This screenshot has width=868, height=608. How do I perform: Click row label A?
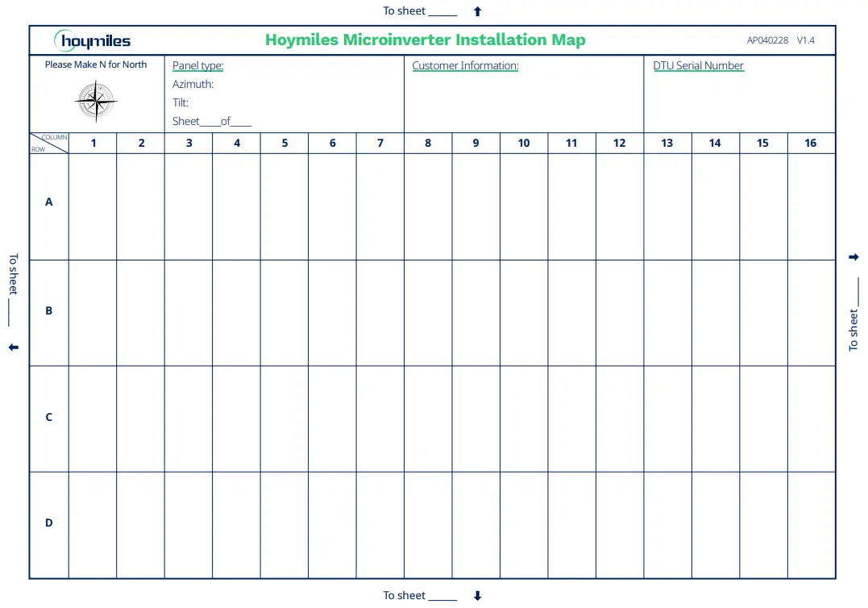[48, 202]
